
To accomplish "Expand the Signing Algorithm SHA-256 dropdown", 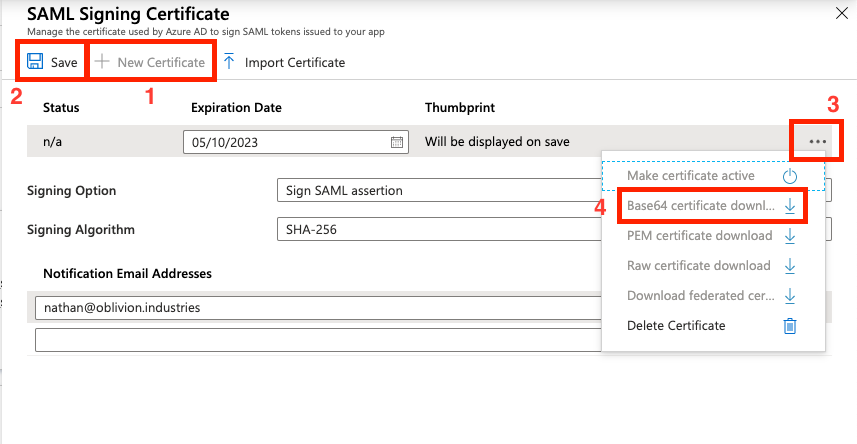I will pos(438,230).
